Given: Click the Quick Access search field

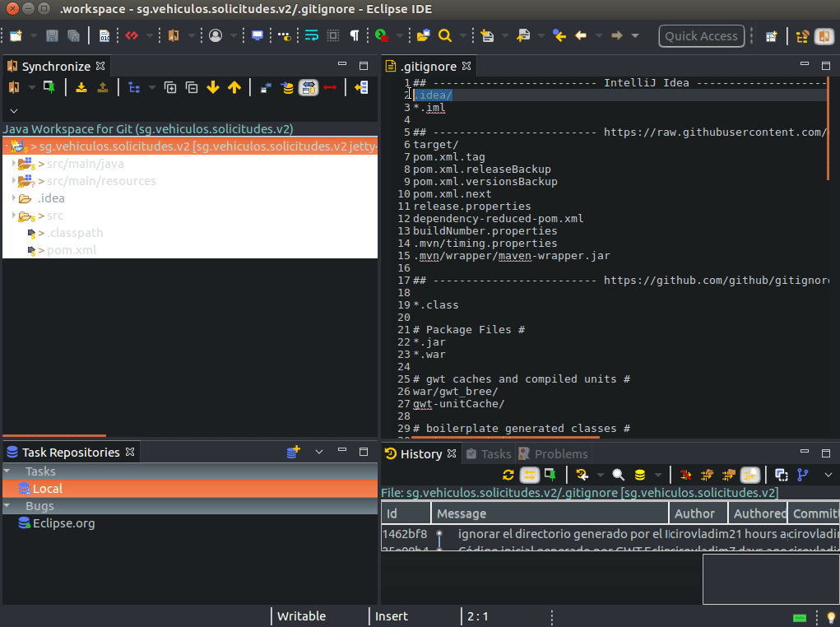Looking at the screenshot, I should tap(701, 36).
